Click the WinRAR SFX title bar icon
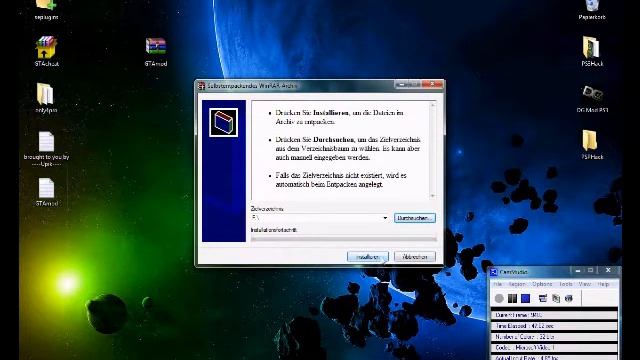Image resolution: width=640 pixels, height=360 pixels. 201,86
